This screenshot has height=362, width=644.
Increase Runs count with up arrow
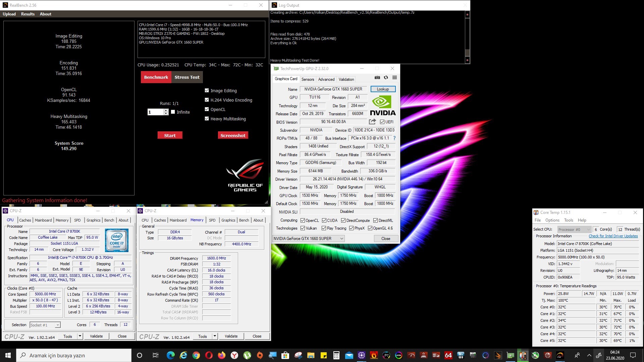pos(166,110)
